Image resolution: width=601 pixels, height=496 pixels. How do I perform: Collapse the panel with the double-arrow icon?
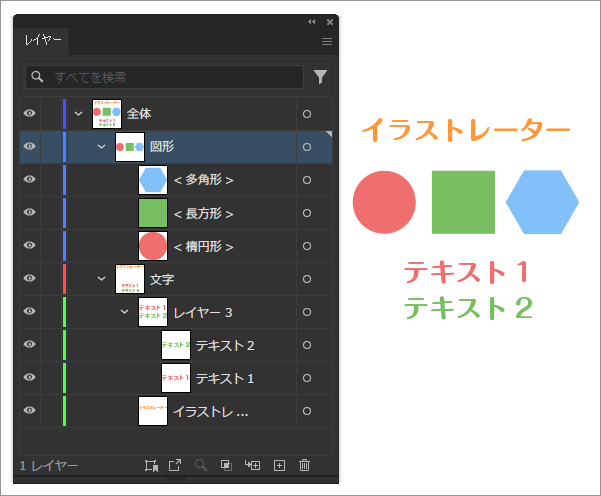(x=311, y=21)
